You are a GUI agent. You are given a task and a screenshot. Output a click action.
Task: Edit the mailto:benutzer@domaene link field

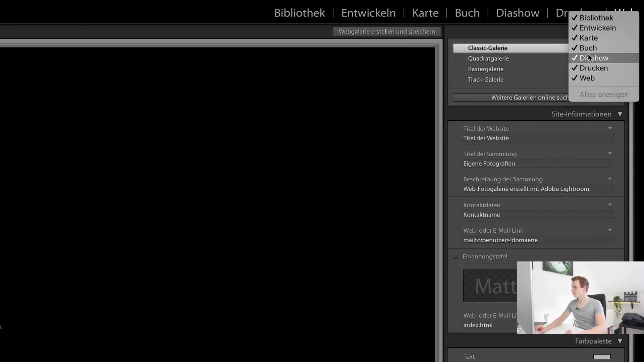538,240
